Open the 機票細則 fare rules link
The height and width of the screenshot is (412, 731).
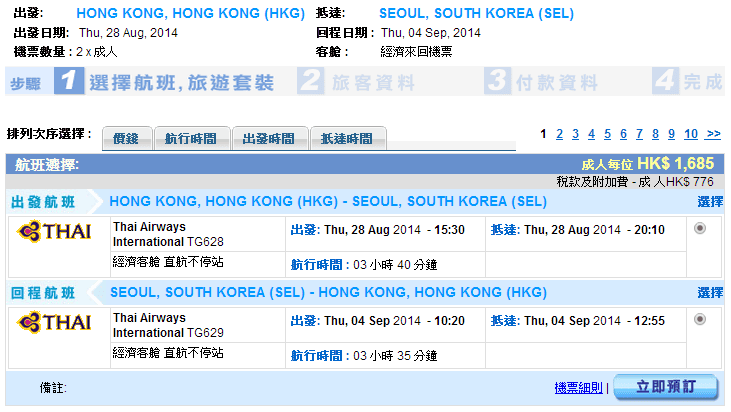(579, 388)
